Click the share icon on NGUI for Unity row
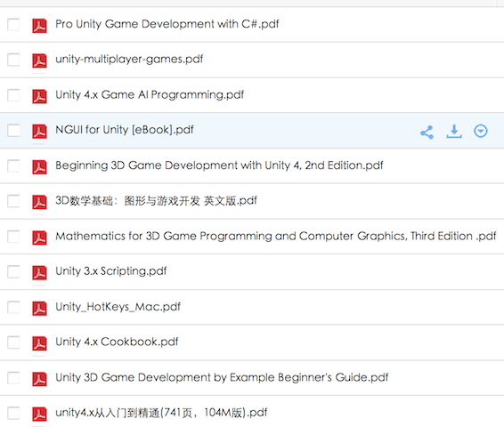Viewport: 504px width, 427px height. pyautogui.click(x=427, y=132)
